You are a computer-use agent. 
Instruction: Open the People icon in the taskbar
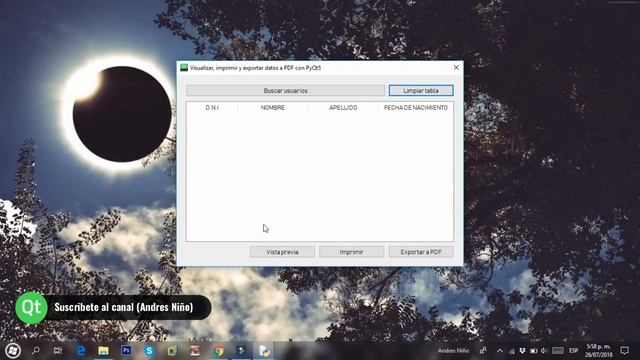click(483, 351)
